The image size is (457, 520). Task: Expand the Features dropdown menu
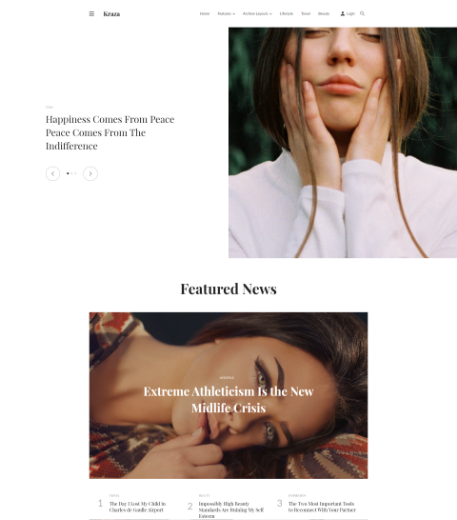[226, 14]
